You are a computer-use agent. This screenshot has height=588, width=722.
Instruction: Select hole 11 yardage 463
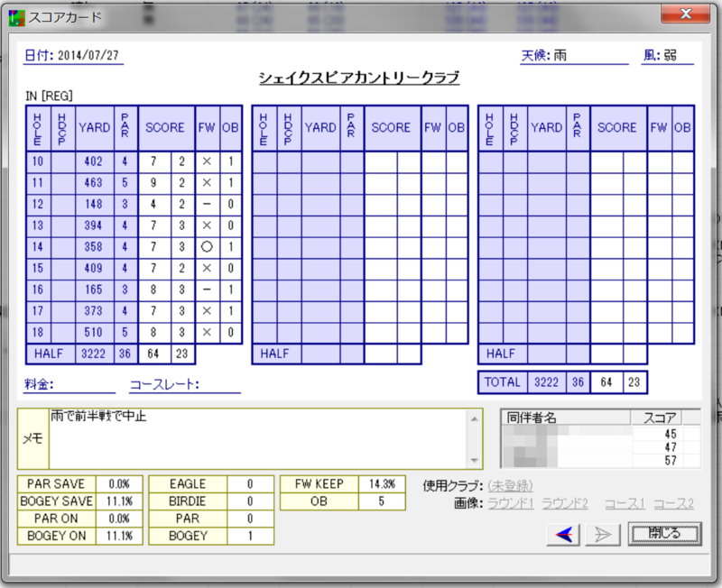tap(95, 183)
